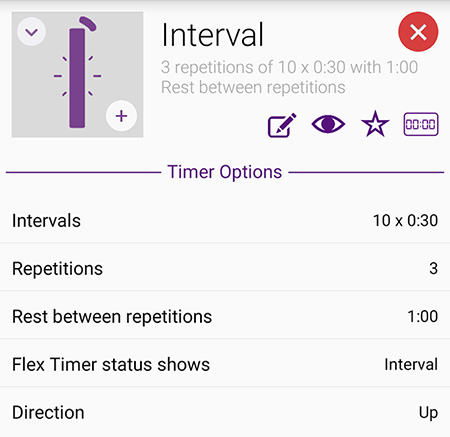
Task: Open the 00:00 digital clock icon
Action: tap(421, 124)
